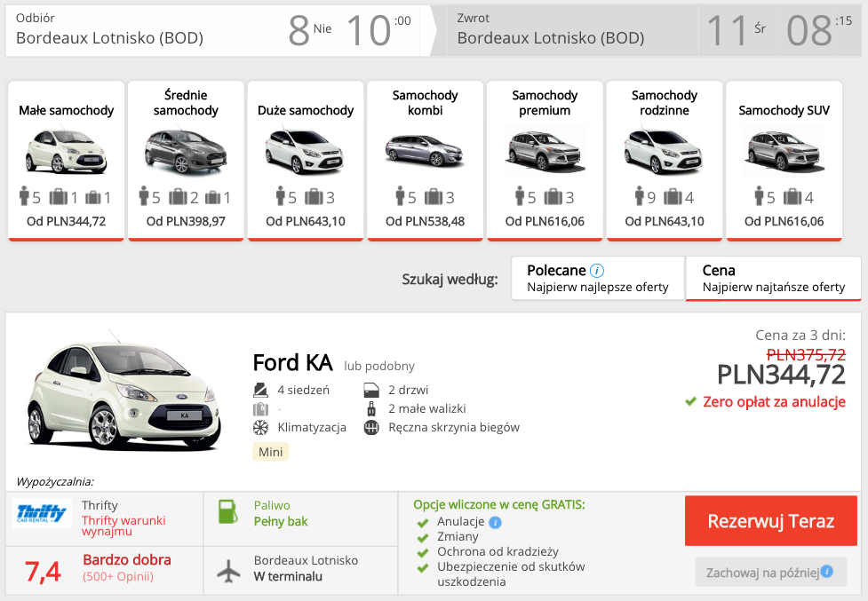Sort by Polecane best offers first
This screenshot has height=601, width=868.
pyautogui.click(x=597, y=279)
